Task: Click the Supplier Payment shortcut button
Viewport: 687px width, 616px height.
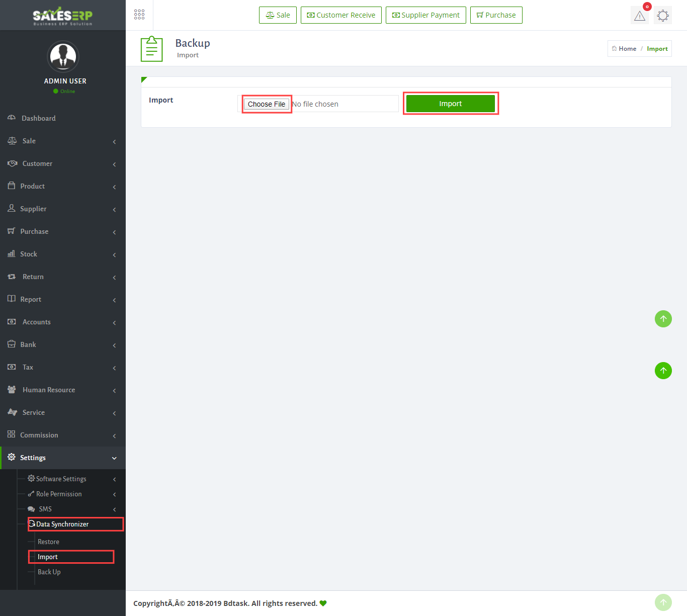Action: 425,15
